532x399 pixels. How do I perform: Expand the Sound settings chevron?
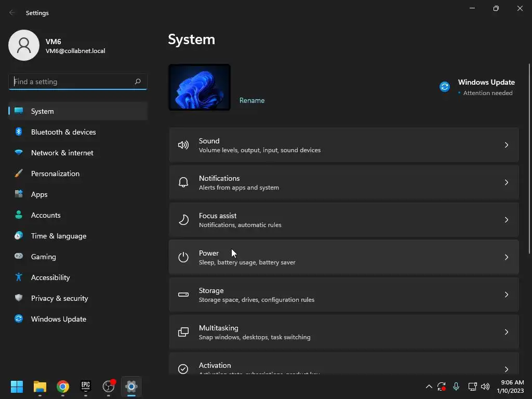506,145
